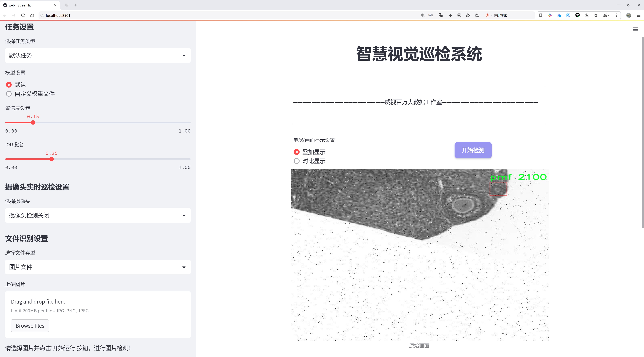The image size is (644, 357).
Task: Click the 140% zoom indicator
Action: [427, 15]
